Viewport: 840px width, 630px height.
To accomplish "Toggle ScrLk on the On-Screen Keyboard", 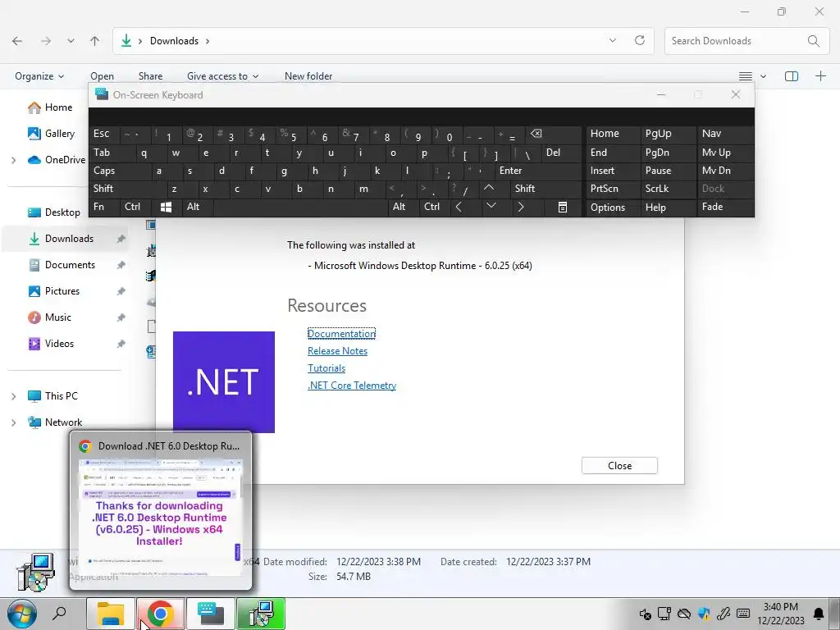I will point(668,189).
